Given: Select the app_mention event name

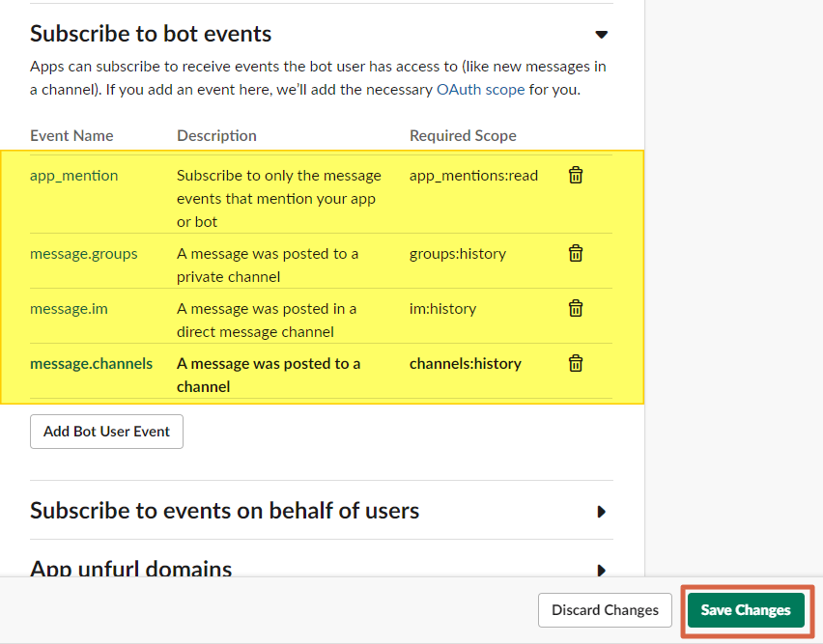Looking at the screenshot, I should coord(73,176).
